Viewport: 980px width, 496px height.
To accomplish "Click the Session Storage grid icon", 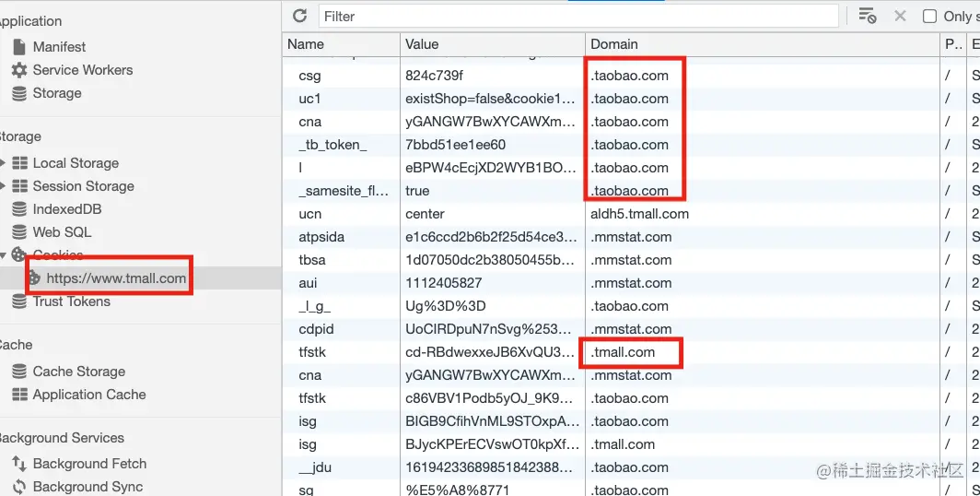I will 20,186.
